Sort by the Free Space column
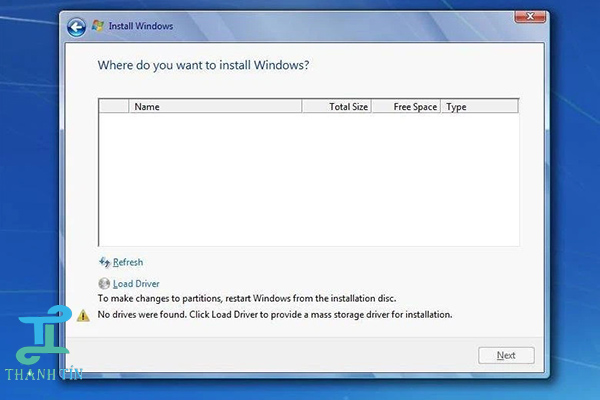The image size is (600, 400). click(x=406, y=107)
